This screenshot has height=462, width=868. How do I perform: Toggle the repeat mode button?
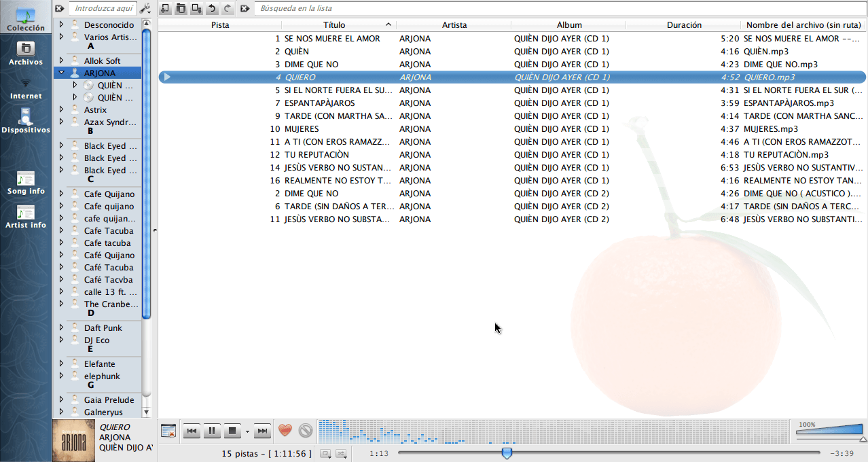coord(325,453)
